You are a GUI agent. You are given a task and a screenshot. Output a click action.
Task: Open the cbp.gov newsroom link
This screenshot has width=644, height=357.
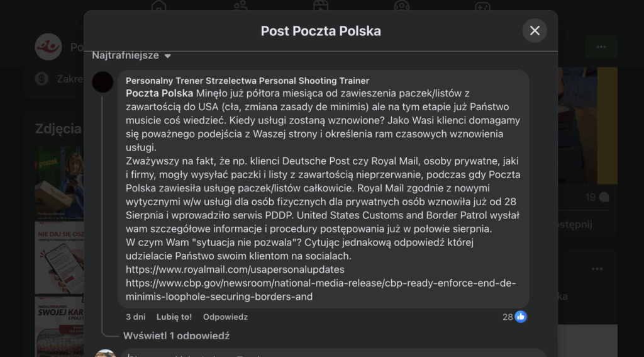321,283
